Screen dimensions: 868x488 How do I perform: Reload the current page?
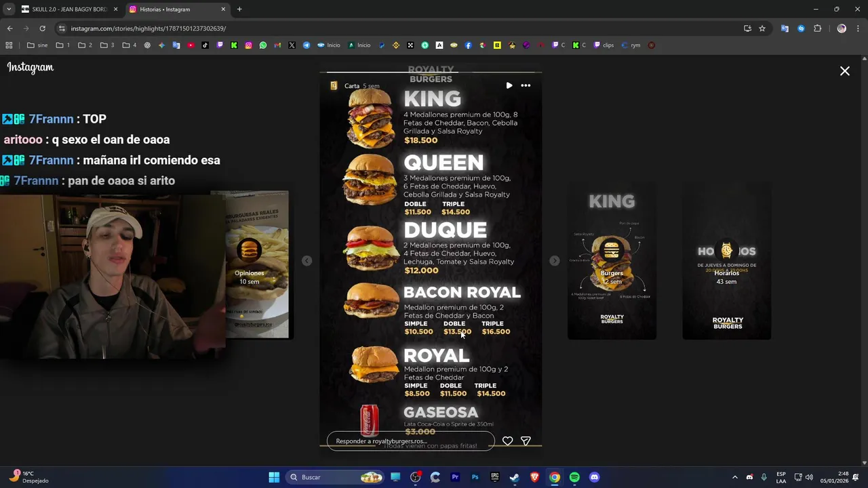42,28
